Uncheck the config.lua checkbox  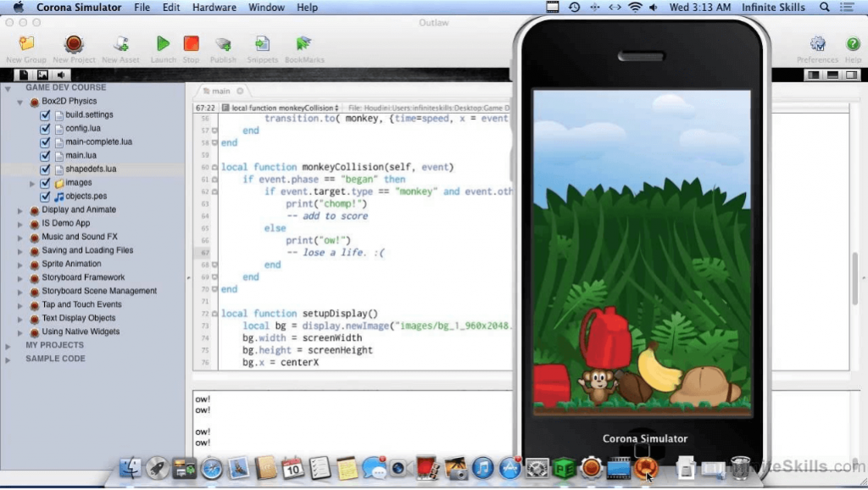[x=46, y=129]
